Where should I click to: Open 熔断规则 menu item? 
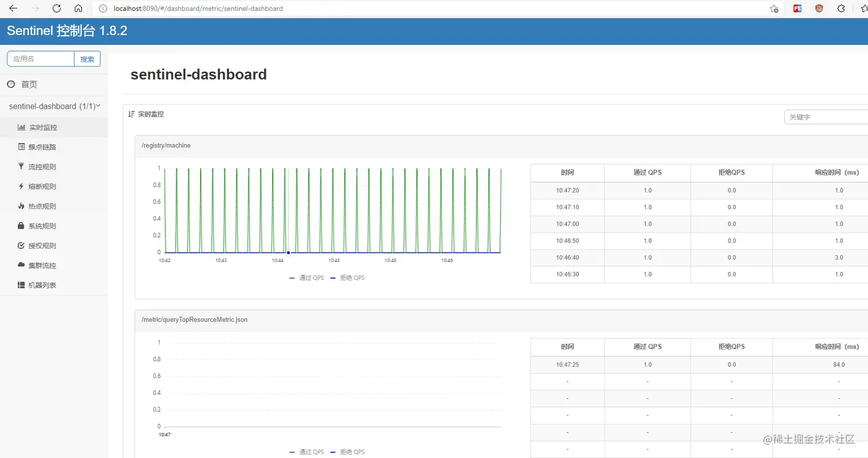42,187
